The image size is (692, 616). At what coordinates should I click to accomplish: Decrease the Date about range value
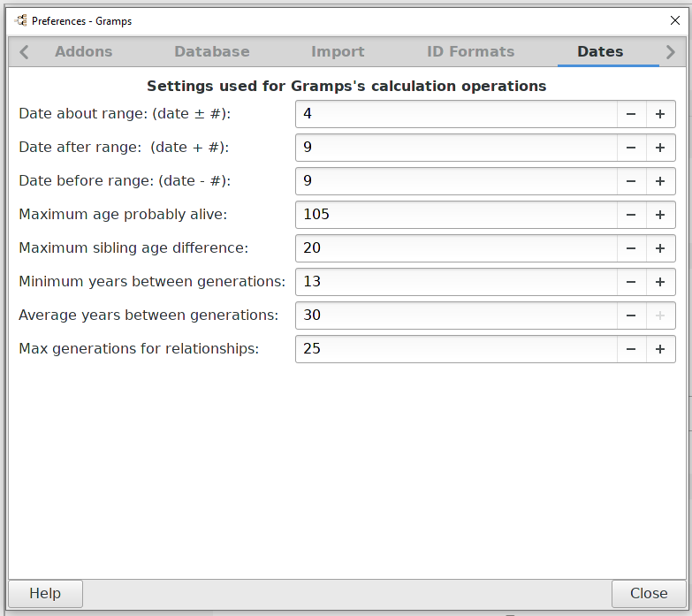(x=631, y=114)
